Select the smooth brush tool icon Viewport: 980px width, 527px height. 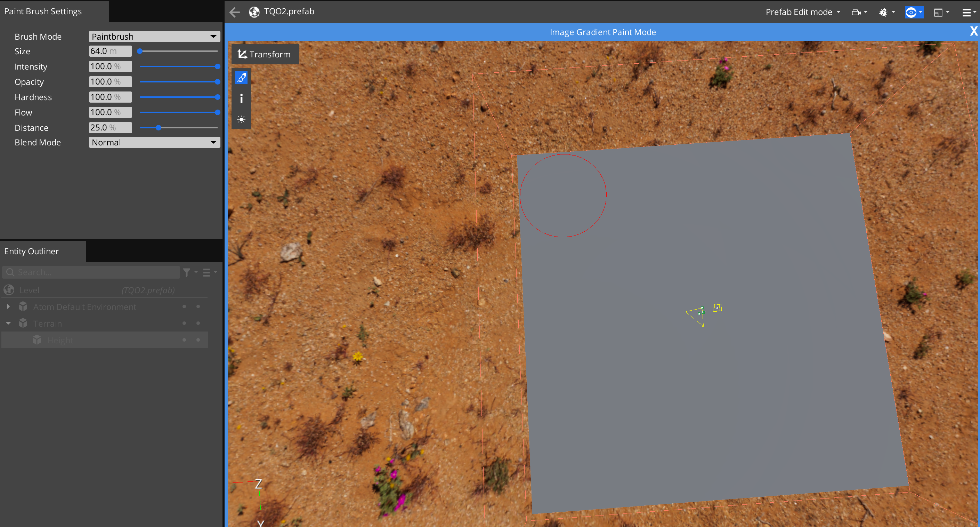[x=241, y=120]
